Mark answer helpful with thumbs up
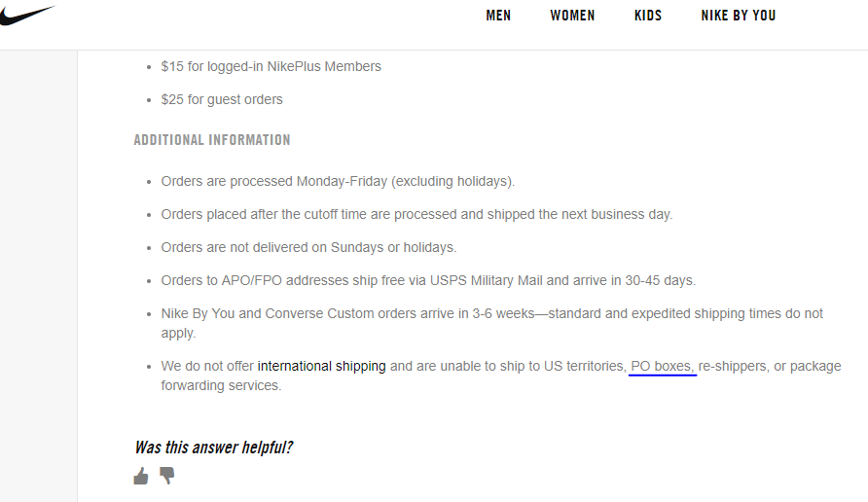The image size is (868, 502). 141,476
